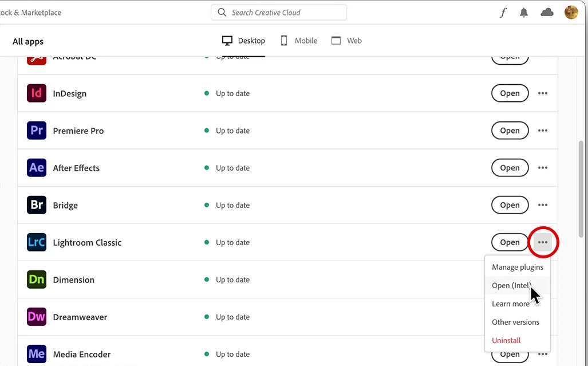Open more options for Bridge
The width and height of the screenshot is (588, 366).
coord(543,205)
